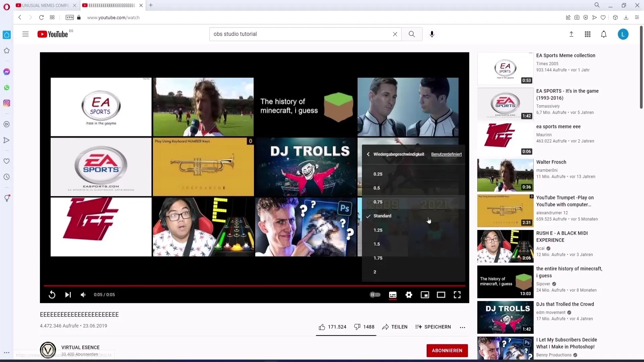Go back from Wiedergabegeschwindigkeit menu

368,154
